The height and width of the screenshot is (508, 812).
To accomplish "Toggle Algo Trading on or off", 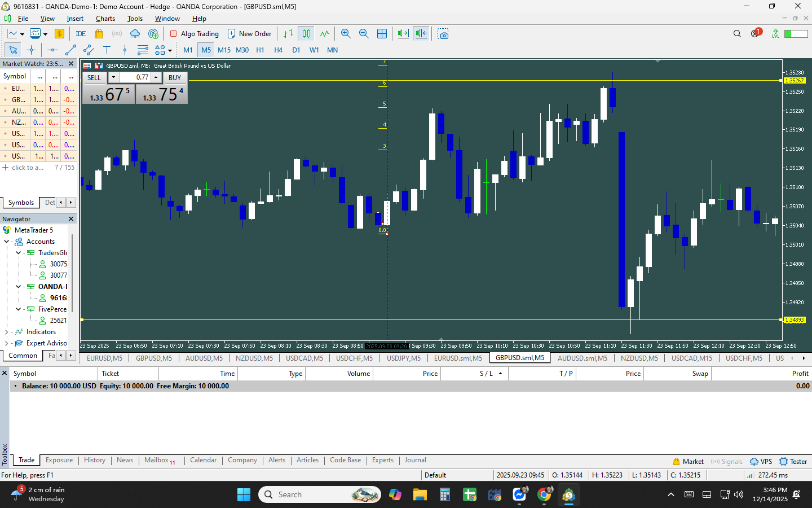I will [195, 34].
